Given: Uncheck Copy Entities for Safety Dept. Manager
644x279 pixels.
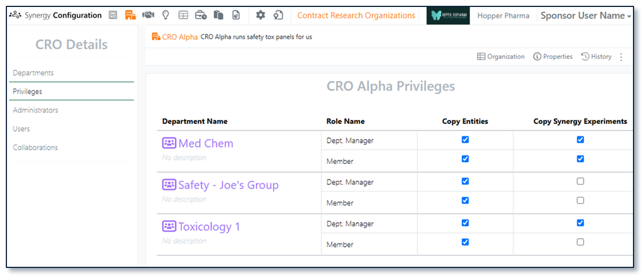Looking at the screenshot, I should coord(465,181).
